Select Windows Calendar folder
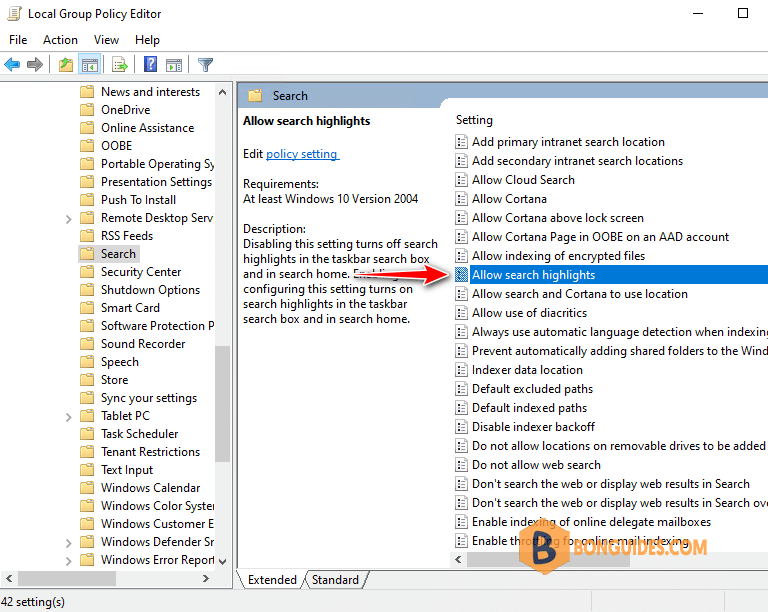 150,488
